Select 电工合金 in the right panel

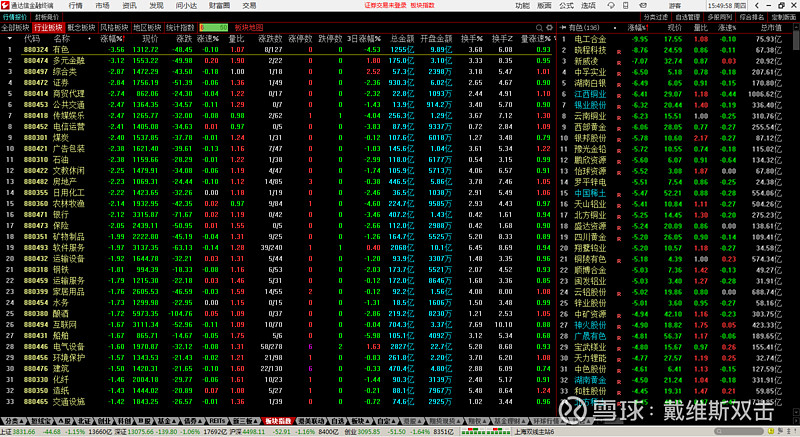coord(590,39)
